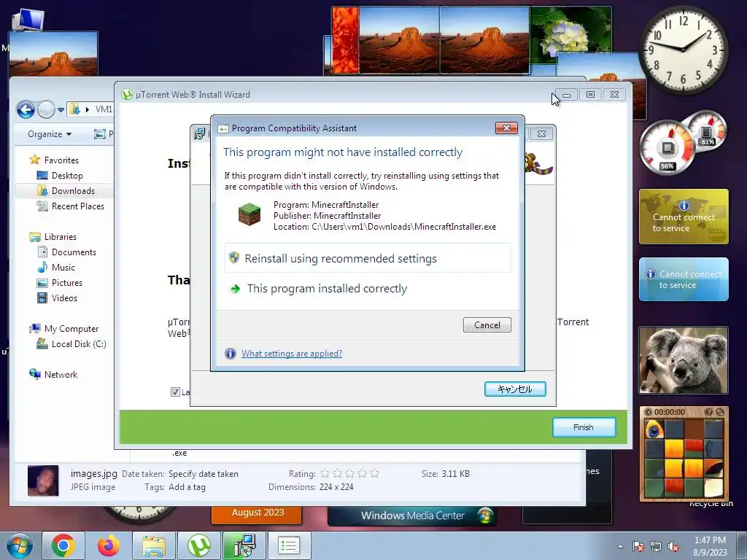747x560 pixels.
Task: Show hidden tray icons arrow
Action: point(620,546)
